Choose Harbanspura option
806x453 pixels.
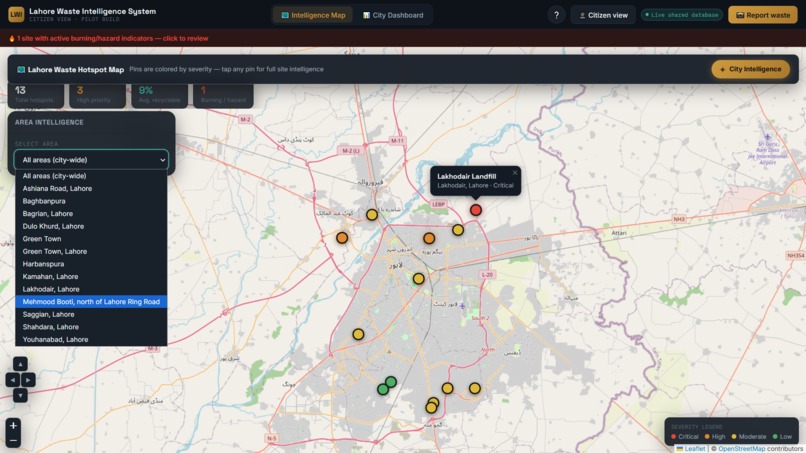(91, 264)
